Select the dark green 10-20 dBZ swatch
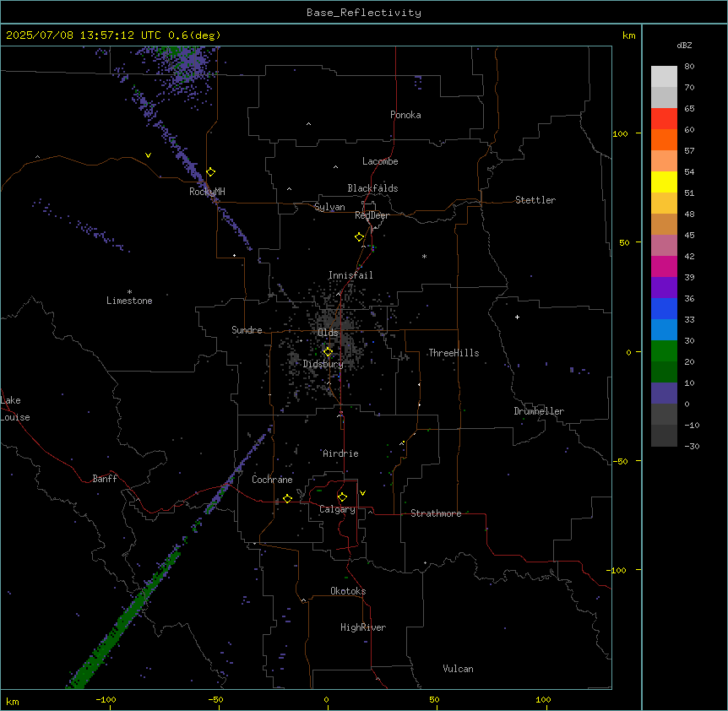Viewport: 728px width, 711px height. click(x=664, y=372)
